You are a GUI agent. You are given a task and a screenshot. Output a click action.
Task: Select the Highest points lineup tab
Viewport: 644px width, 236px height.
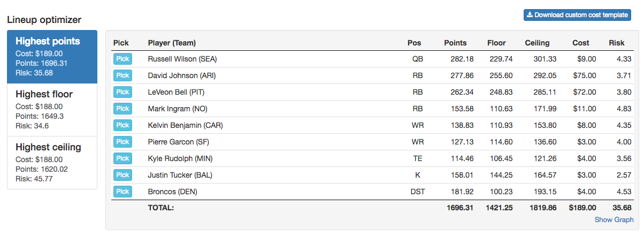point(52,57)
